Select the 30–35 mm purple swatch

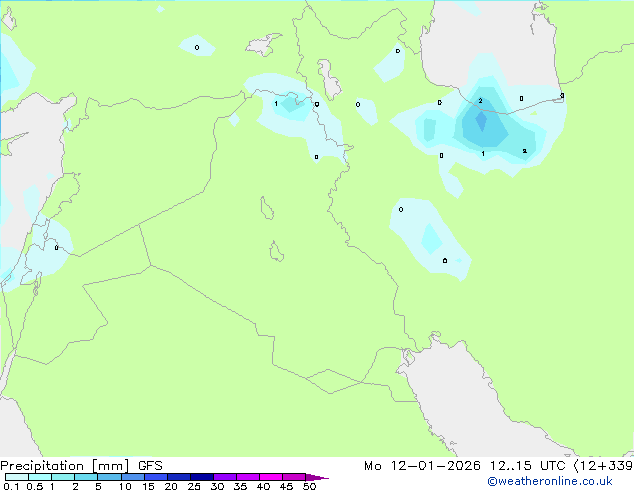(x=224, y=477)
